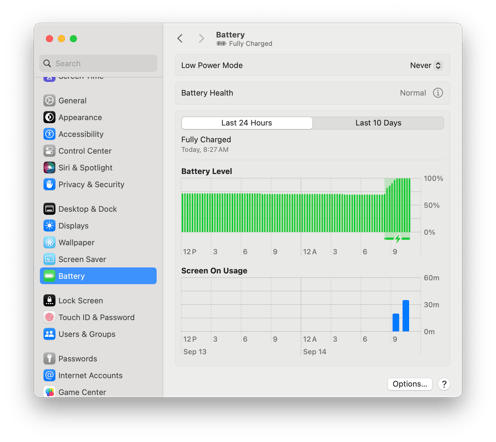Click the Users & Groups icon
This screenshot has width=496, height=442.
49,334
